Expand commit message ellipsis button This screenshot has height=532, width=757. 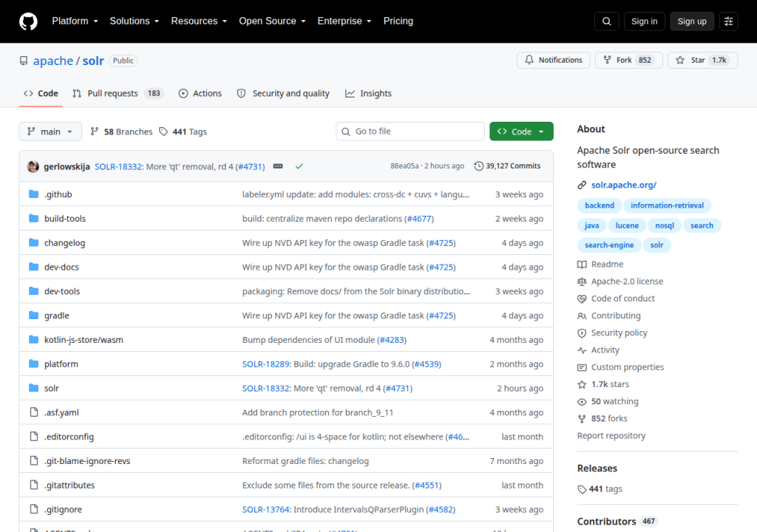tap(278, 166)
